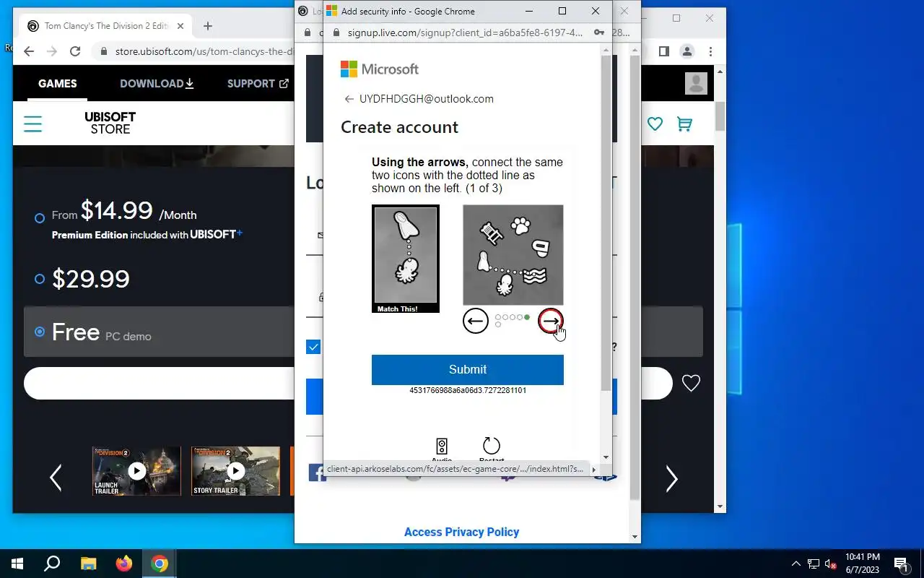Click the signup.live.com address bar URL
The width and height of the screenshot is (924, 578).
pyautogui.click(x=465, y=33)
